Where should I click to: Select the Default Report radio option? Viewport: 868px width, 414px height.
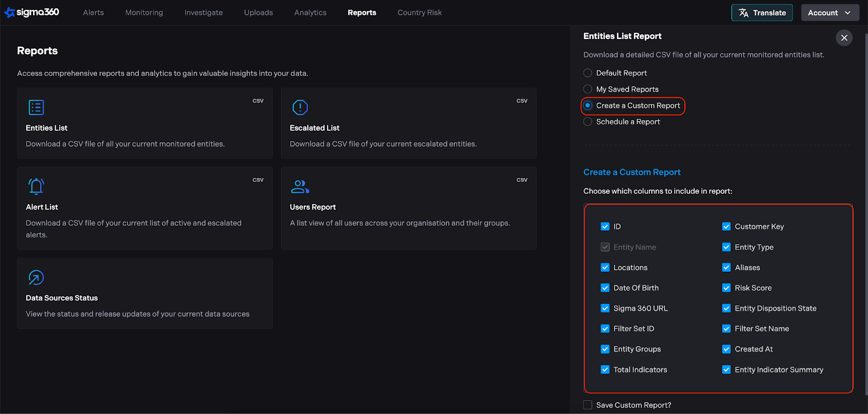click(588, 73)
